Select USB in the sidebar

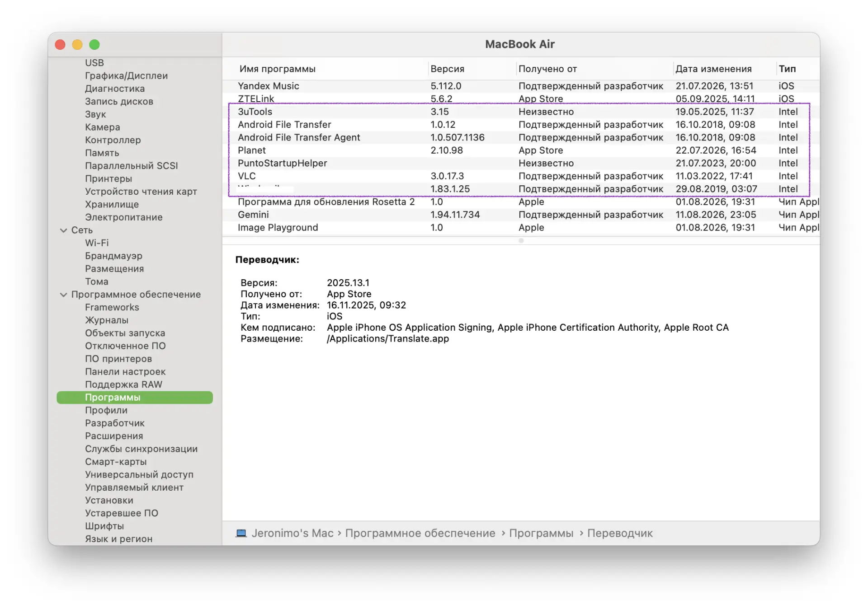[94, 63]
